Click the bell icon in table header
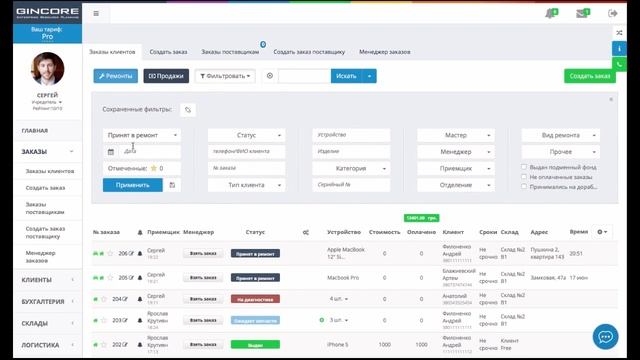Viewport: 640px width, 360px height. [x=140, y=232]
